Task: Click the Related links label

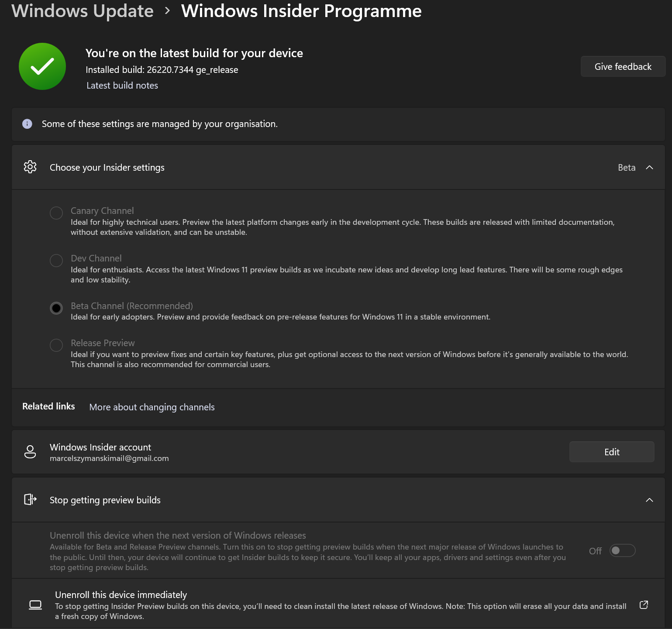Action: coord(48,406)
